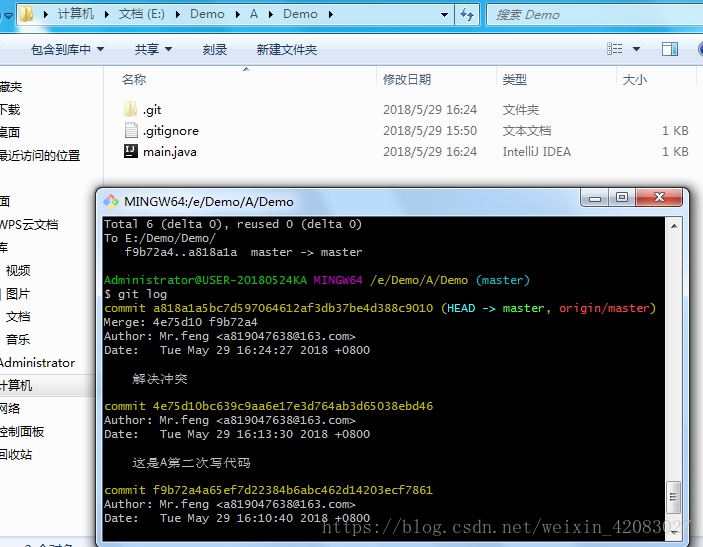This screenshot has width=703, height=547.
Task: Select Administrator in sidebar
Action: tap(37, 362)
